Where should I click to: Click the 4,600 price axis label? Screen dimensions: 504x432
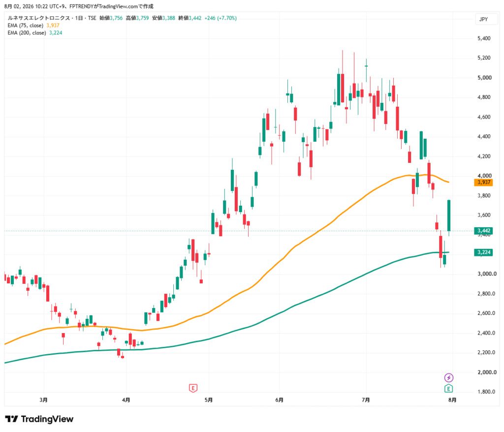[484, 117]
